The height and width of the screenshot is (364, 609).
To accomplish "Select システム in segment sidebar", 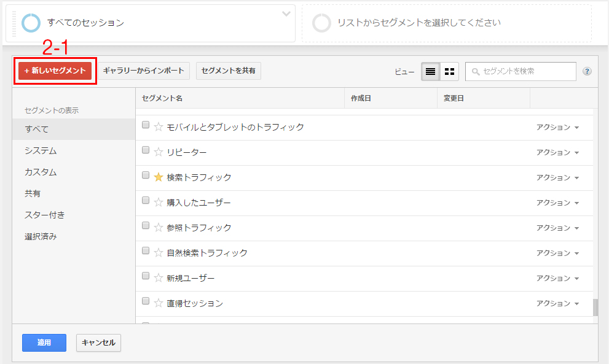I will (x=41, y=150).
